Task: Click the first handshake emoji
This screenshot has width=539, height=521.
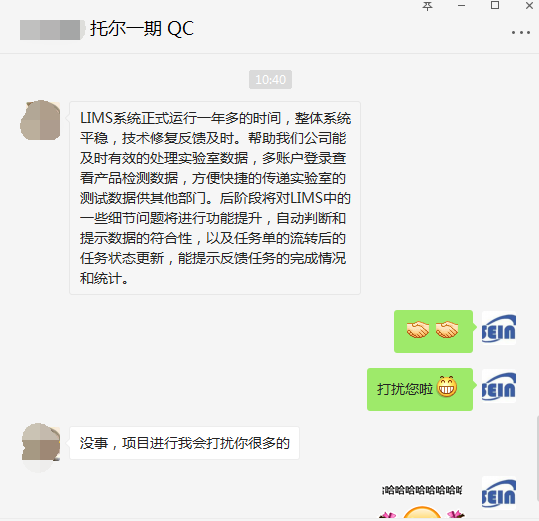Action: point(418,330)
